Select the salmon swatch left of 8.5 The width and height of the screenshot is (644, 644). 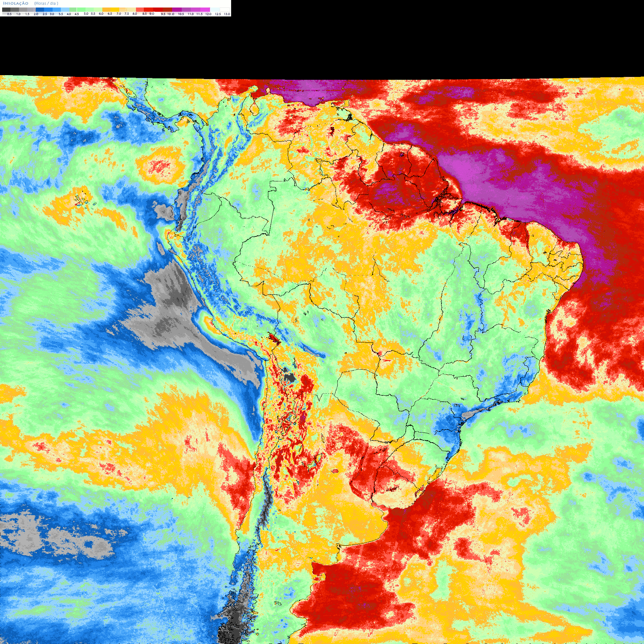click(140, 10)
